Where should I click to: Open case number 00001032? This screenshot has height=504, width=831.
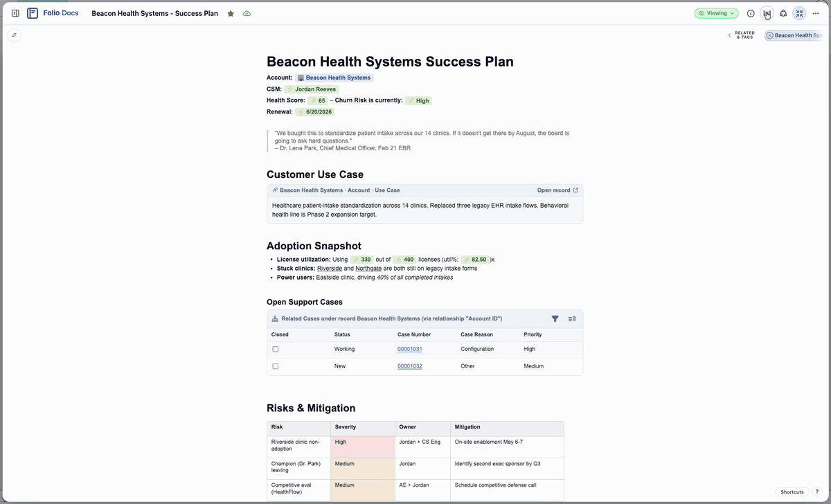pos(410,366)
